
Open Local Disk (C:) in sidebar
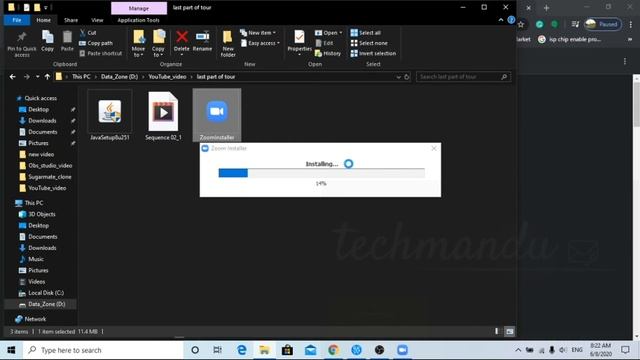click(46, 293)
